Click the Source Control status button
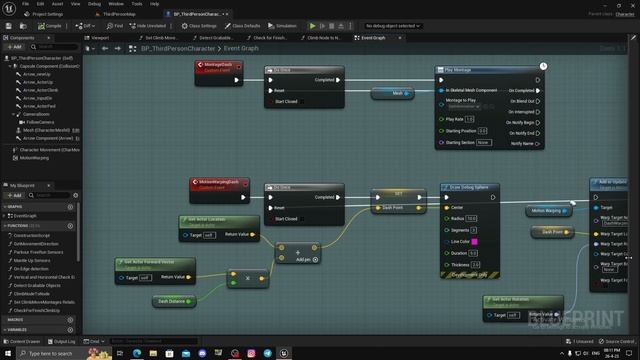This screenshot has height=360, width=640. coord(617,341)
